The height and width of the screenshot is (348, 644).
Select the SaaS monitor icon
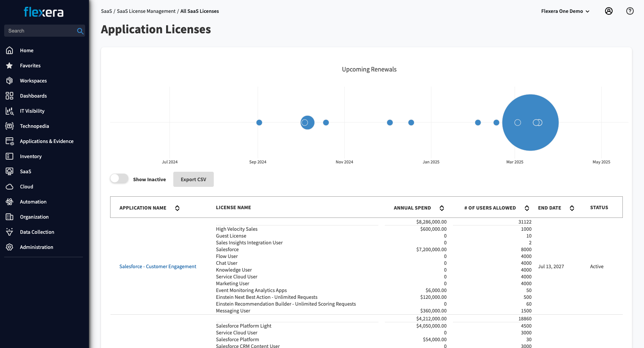9,171
